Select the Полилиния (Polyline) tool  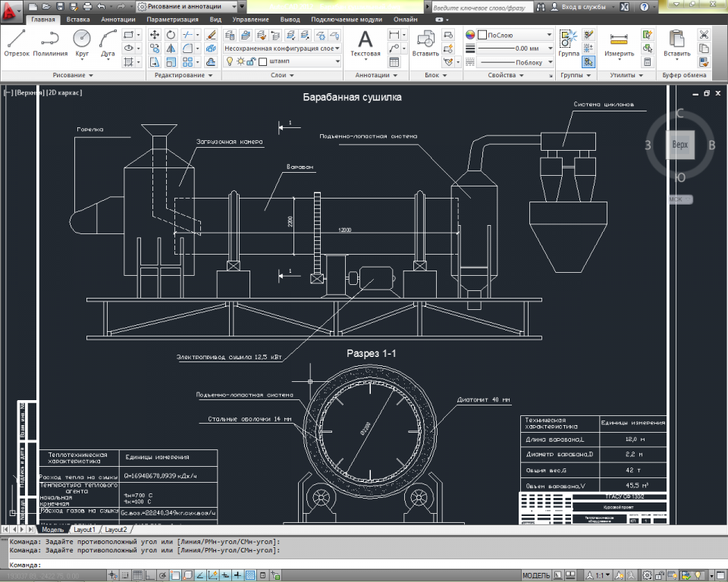(x=50, y=43)
